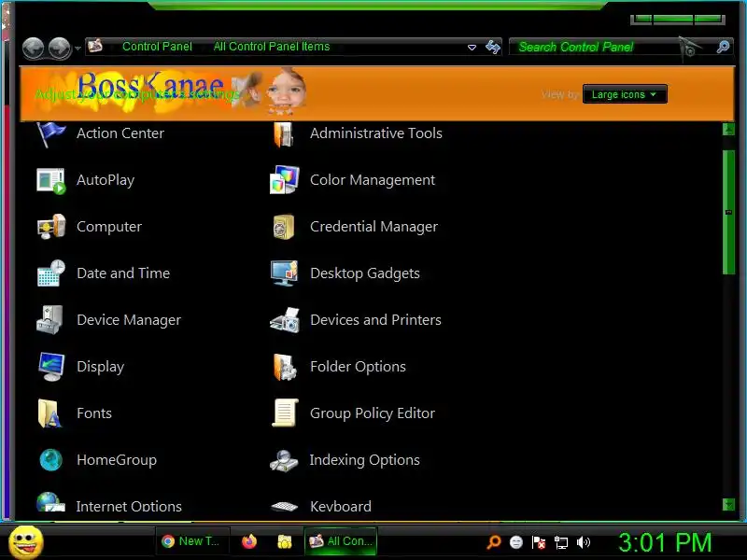Click the Forward navigation button
This screenshot has width=747, height=560.
coord(60,49)
